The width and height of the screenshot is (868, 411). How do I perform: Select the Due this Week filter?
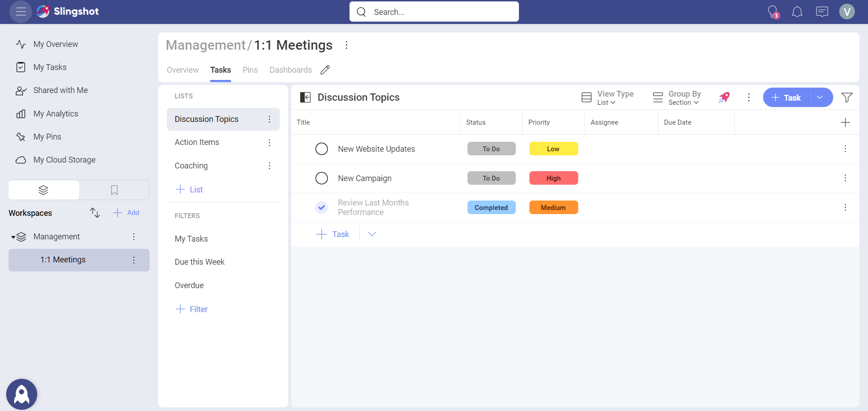pyautogui.click(x=199, y=262)
